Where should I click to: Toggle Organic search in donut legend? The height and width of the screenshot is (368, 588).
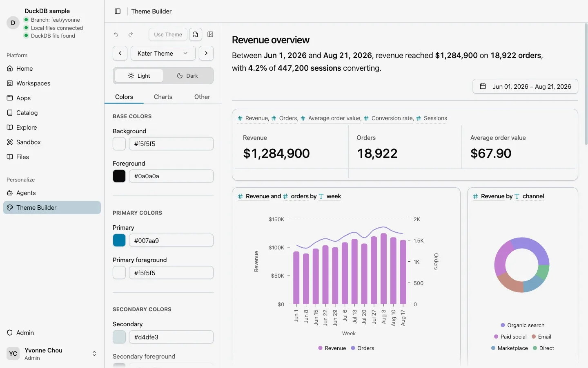point(523,325)
